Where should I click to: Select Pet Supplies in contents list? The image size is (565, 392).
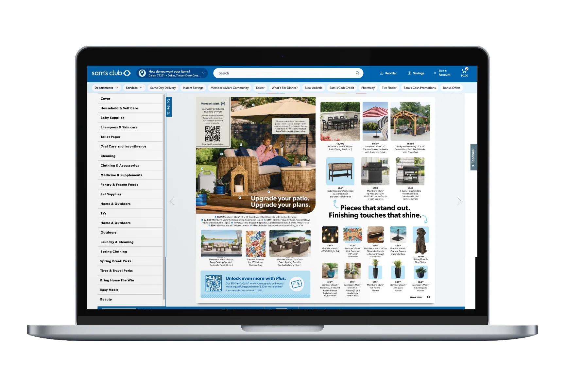point(111,194)
